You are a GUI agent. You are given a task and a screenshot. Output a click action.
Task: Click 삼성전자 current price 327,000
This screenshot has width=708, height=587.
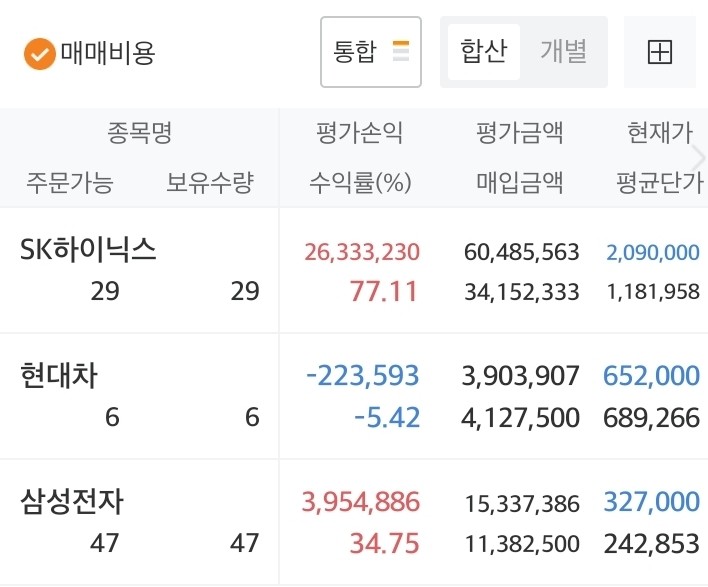pyautogui.click(x=652, y=502)
